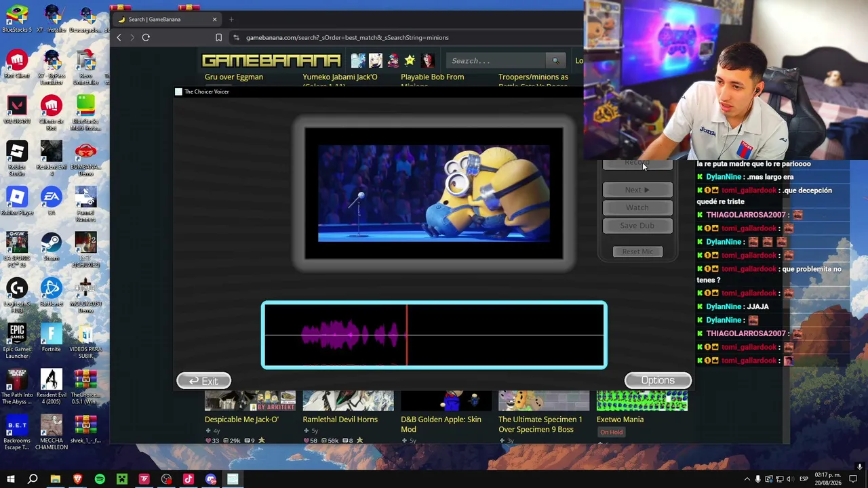868x488 pixels.
Task: Open Brave browser in taskbar
Action: click(77, 479)
